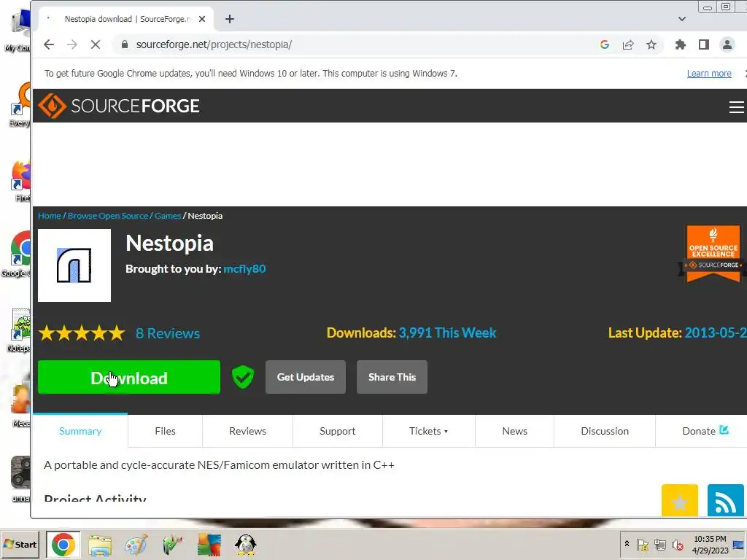Open the colorful blocks taskbar icon
The width and height of the screenshot is (747, 560).
[x=209, y=544]
